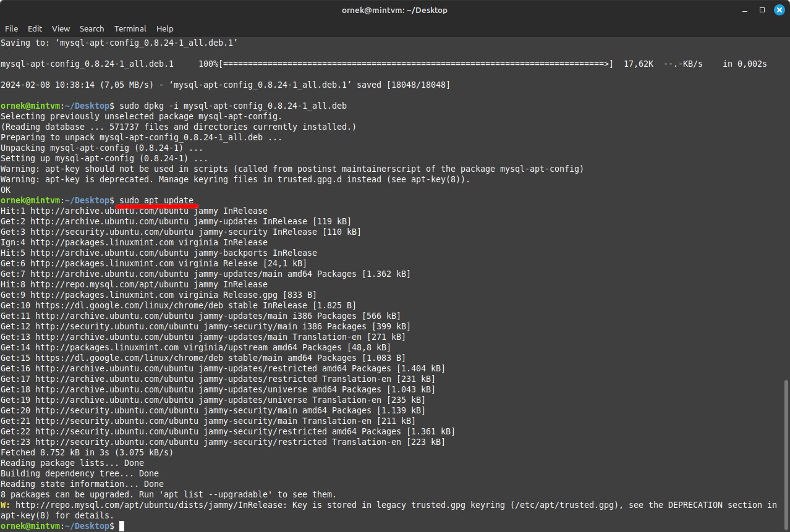Click 'Reading package lists... Done' line
Screen dimensions: 790x532
[x=72, y=463]
